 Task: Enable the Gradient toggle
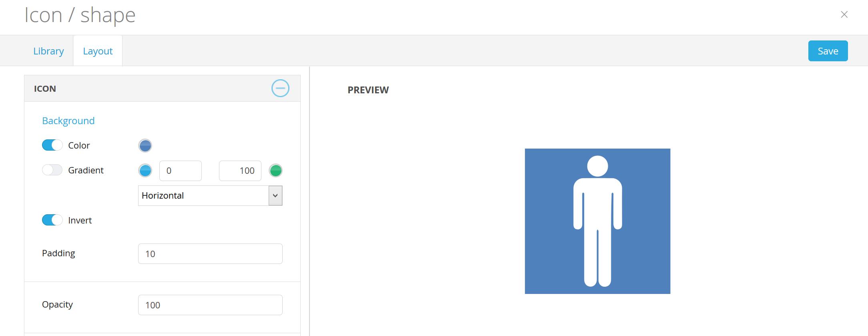point(52,170)
